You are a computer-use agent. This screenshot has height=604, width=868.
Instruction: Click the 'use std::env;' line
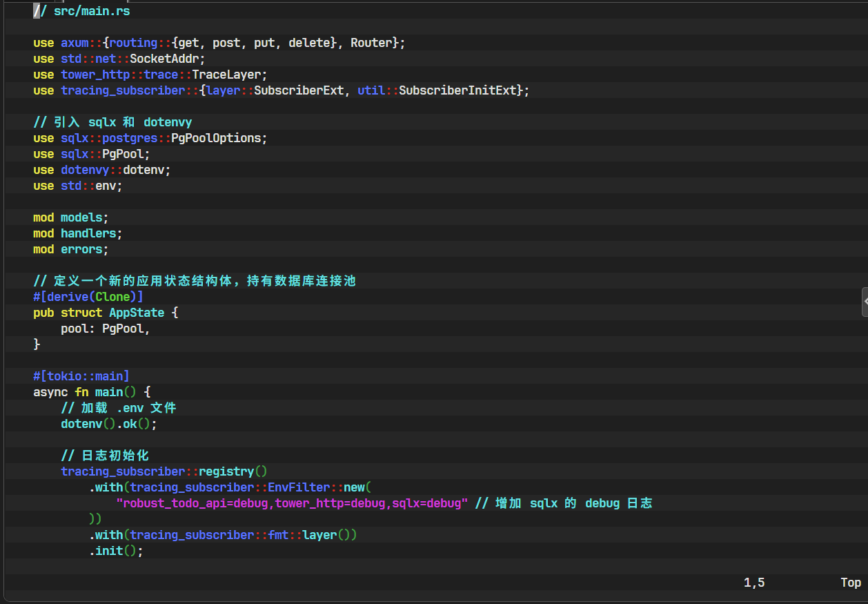[78, 186]
